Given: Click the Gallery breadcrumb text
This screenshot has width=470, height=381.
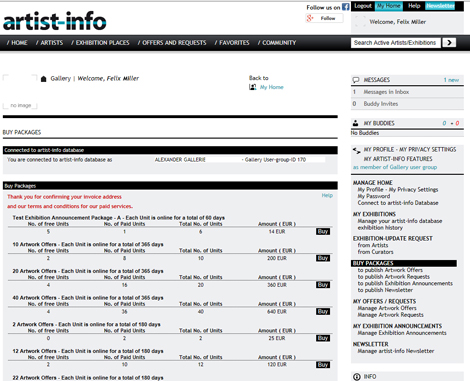Looking at the screenshot, I should click(x=60, y=79).
